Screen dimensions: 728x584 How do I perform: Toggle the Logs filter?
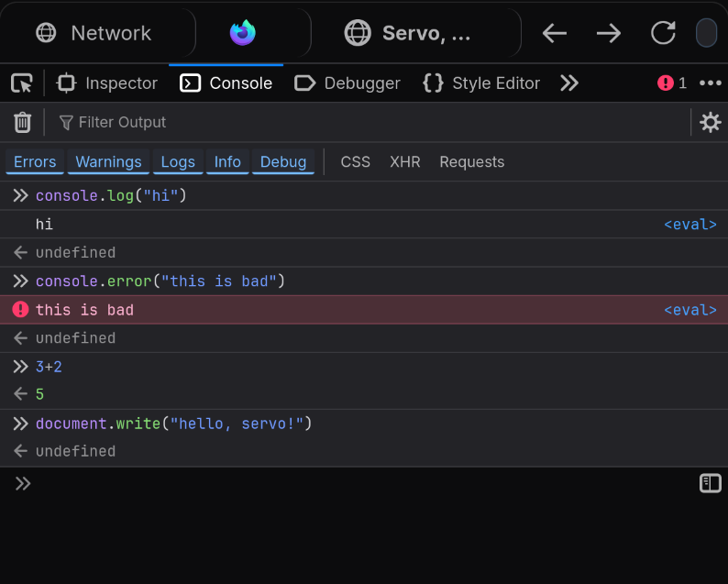coord(178,162)
